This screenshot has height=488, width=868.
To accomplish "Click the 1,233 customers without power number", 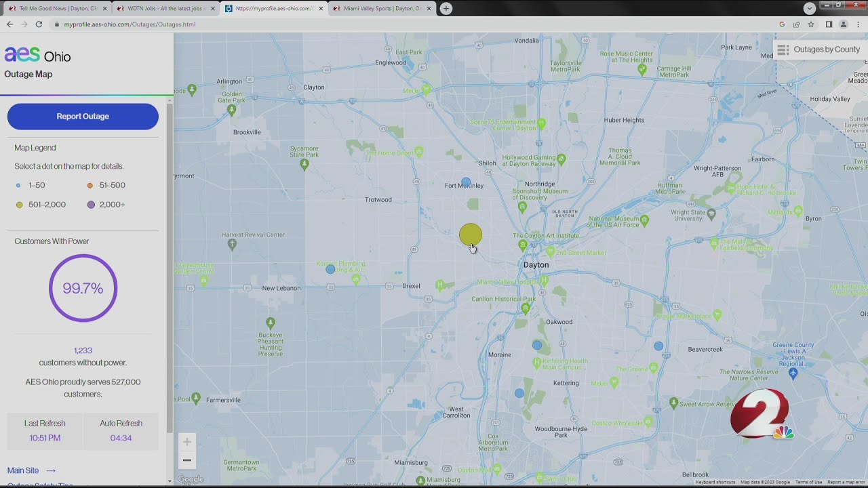I will (x=83, y=350).
